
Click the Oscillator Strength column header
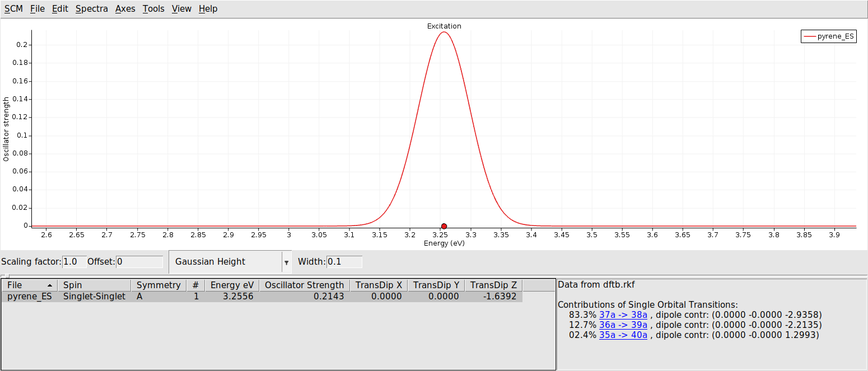(x=304, y=285)
